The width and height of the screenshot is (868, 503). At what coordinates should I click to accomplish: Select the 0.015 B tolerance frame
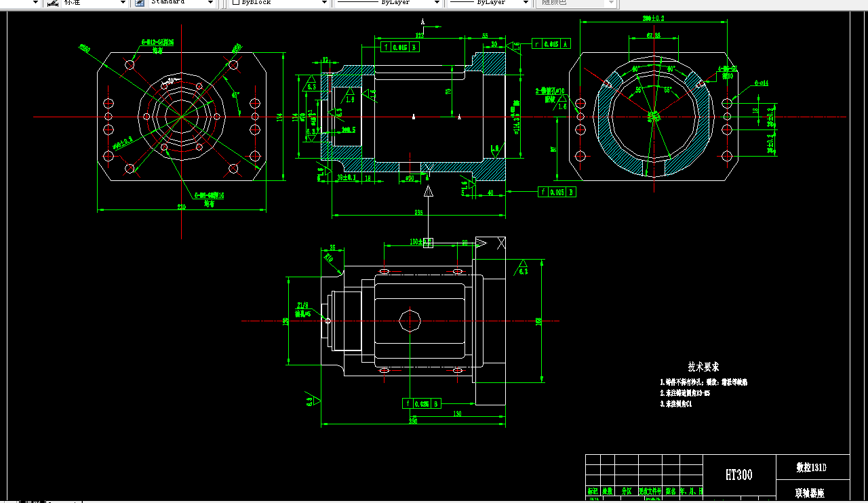pyautogui.click(x=401, y=47)
